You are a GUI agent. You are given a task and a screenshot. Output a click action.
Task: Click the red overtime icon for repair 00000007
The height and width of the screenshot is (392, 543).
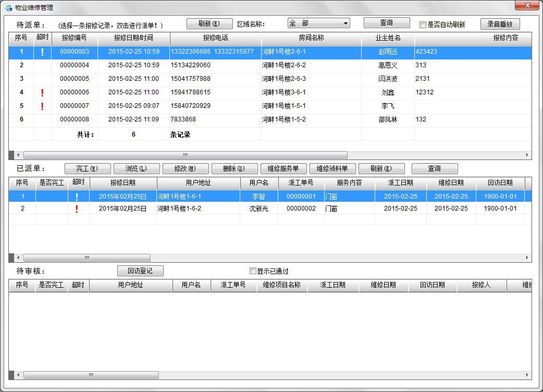coord(42,106)
